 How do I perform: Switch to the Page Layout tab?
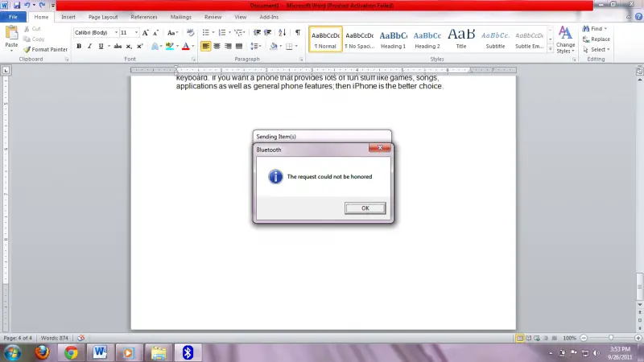pos(103,17)
